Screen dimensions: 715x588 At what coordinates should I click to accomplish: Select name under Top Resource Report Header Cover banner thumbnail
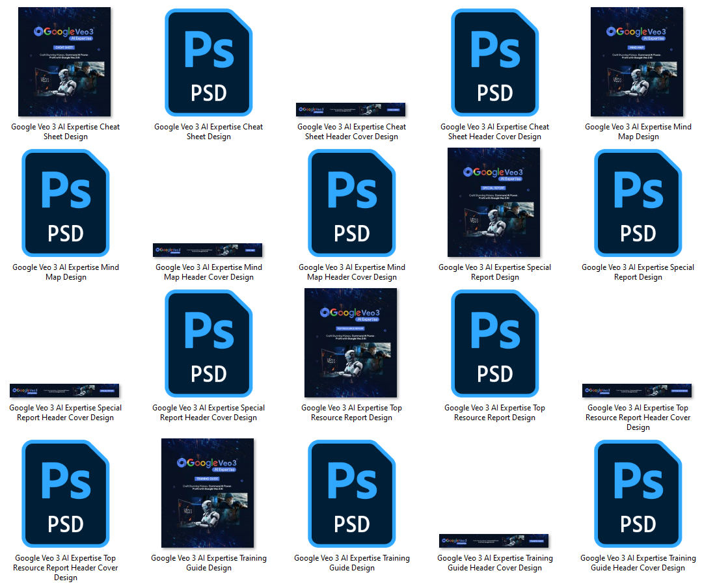tap(638, 417)
